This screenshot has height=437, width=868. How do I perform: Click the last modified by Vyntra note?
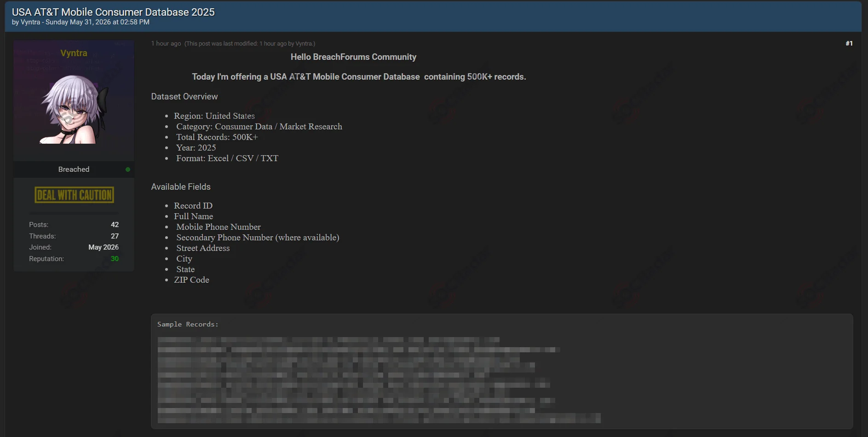coord(250,44)
